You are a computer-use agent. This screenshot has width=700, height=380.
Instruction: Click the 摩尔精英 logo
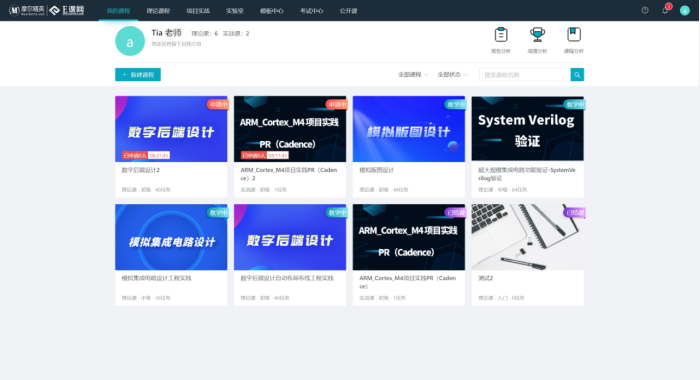pos(27,10)
